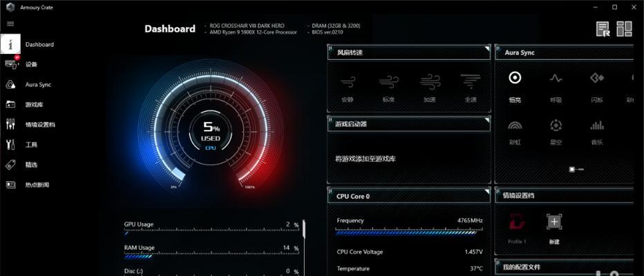Click the system report icon at top right
This screenshot has width=644, height=276.
point(603,29)
